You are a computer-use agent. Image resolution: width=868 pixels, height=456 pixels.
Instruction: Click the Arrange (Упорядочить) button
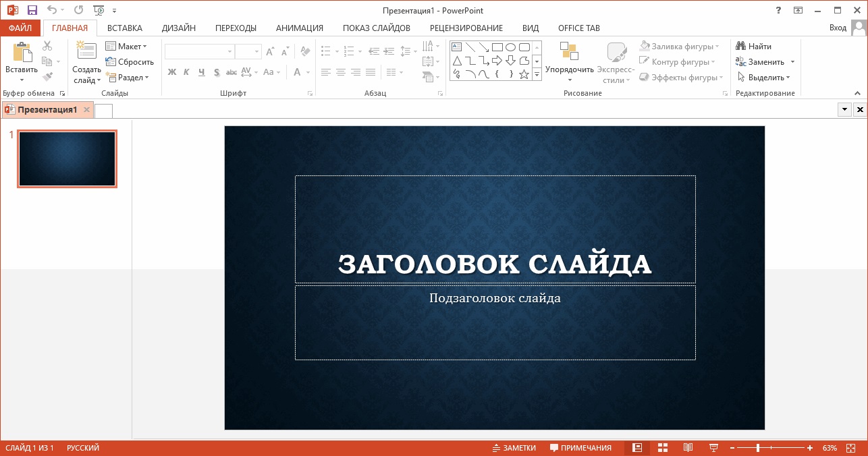[x=569, y=62]
